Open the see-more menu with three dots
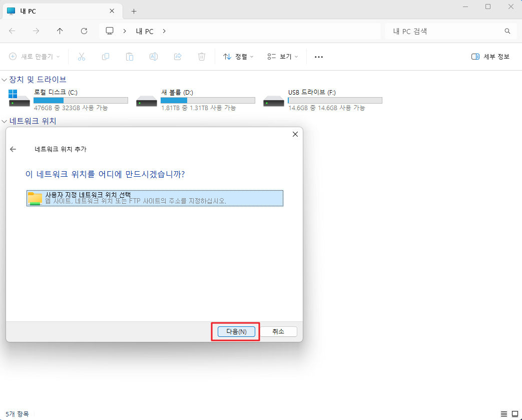 coord(319,56)
